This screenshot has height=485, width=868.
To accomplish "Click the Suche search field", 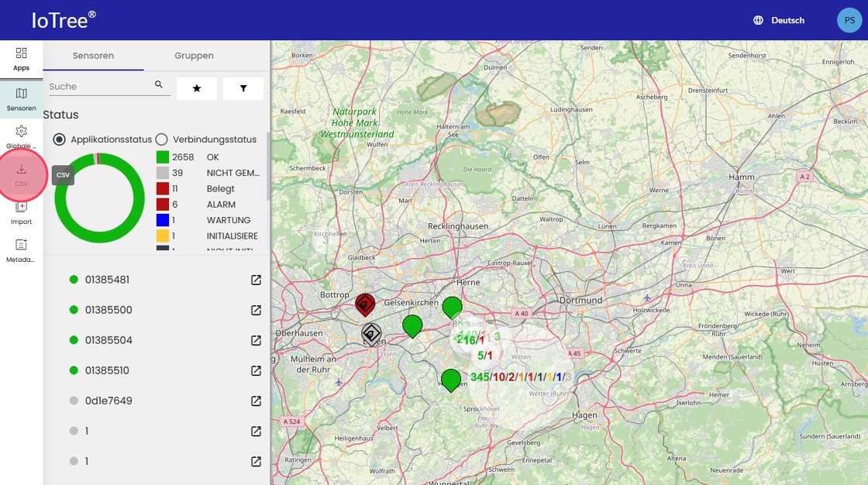I will coord(99,87).
